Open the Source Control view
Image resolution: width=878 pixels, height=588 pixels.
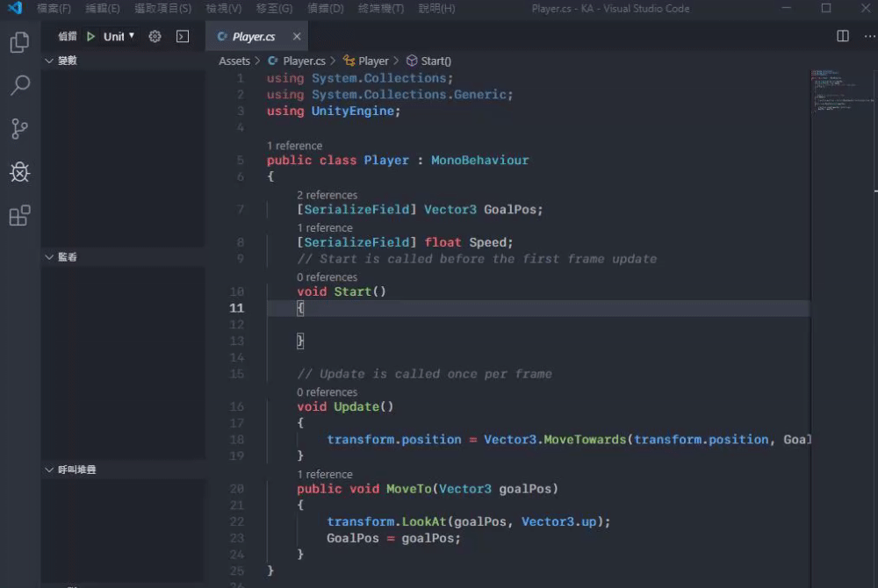click(x=19, y=129)
